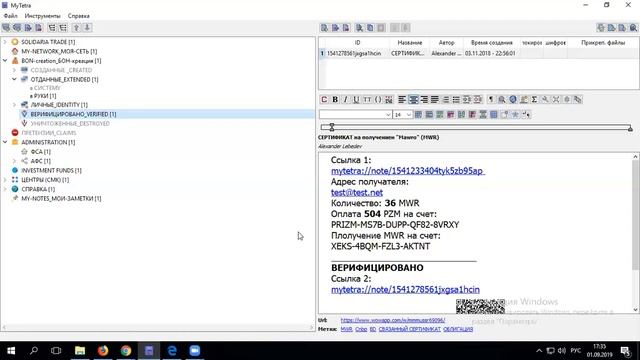Click the first note list toolbar icon
Screen dimensions: 640x360
[x=324, y=28]
